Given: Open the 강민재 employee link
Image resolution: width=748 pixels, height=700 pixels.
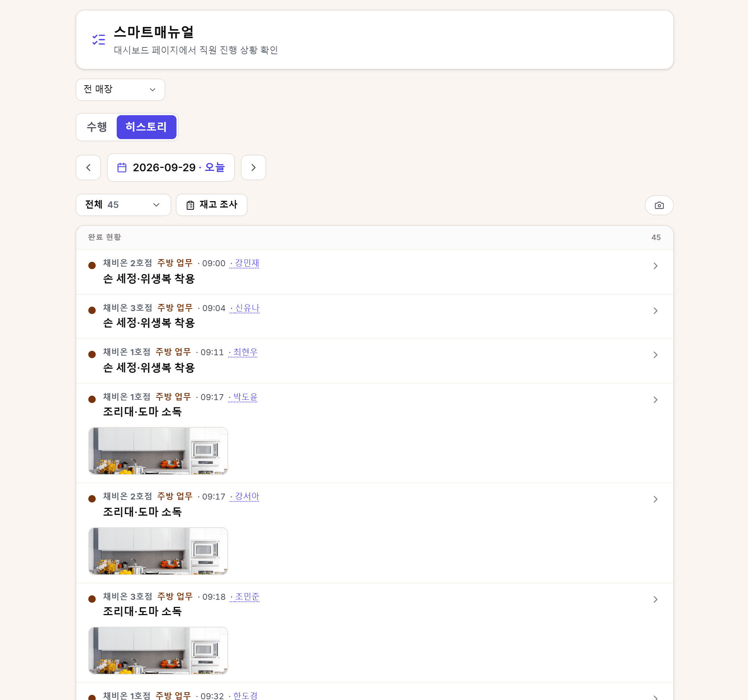Looking at the screenshot, I should [245, 263].
